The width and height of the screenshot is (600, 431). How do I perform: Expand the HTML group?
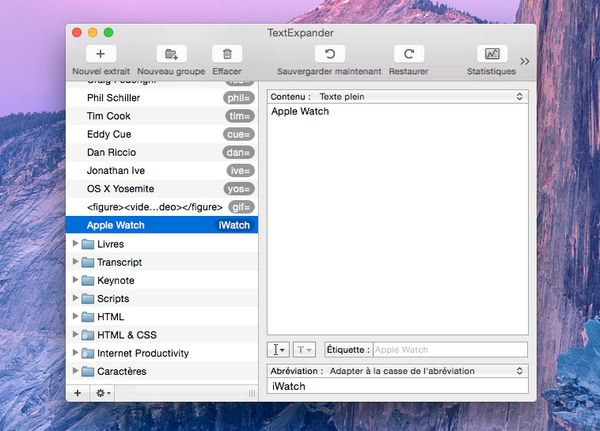point(75,316)
